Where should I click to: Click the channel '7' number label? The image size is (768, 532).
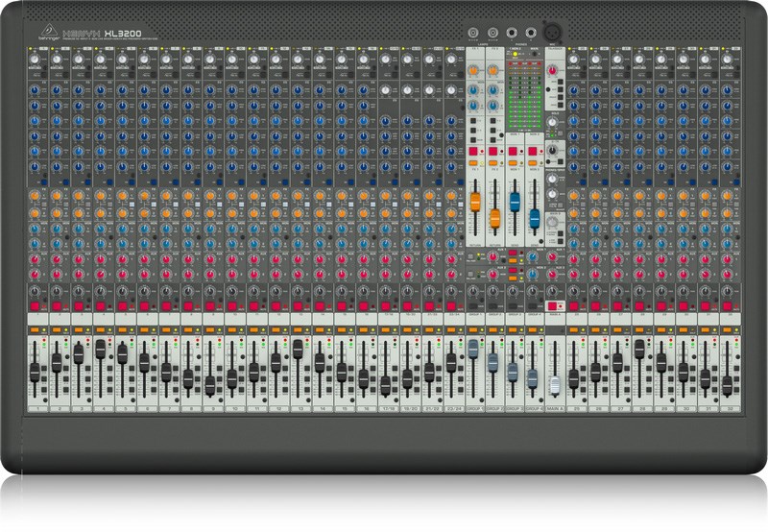[170, 408]
